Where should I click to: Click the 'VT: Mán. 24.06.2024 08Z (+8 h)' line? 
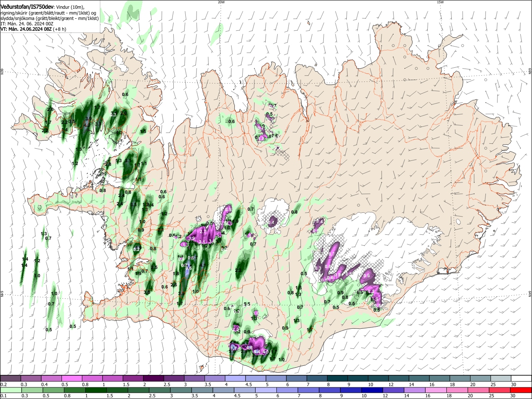click(x=33, y=29)
